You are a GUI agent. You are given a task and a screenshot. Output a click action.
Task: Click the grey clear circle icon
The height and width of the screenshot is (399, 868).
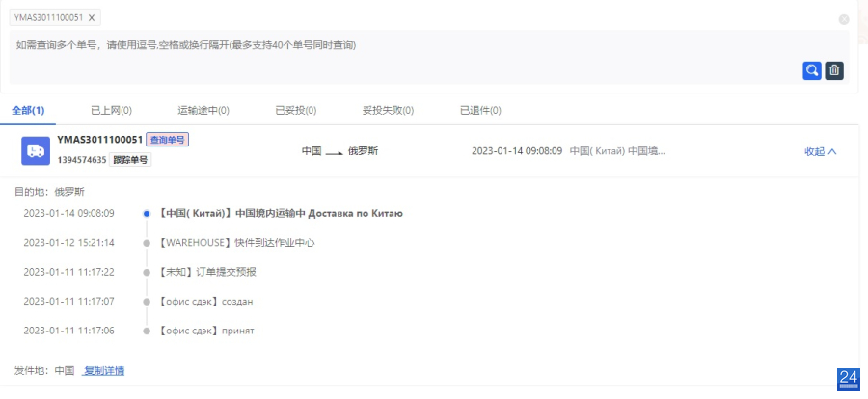pos(844,19)
